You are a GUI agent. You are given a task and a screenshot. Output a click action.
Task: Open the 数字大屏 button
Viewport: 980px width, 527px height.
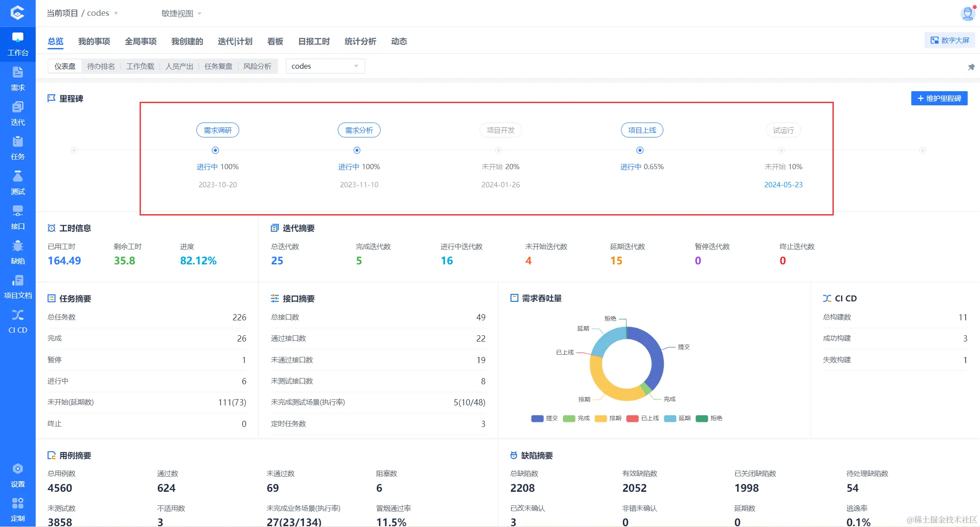(x=950, y=40)
